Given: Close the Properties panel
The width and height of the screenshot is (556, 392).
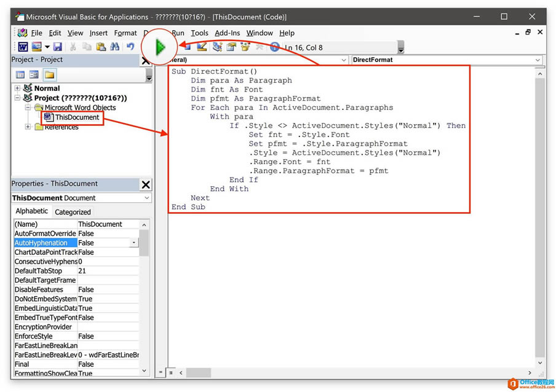Looking at the screenshot, I should [x=146, y=184].
